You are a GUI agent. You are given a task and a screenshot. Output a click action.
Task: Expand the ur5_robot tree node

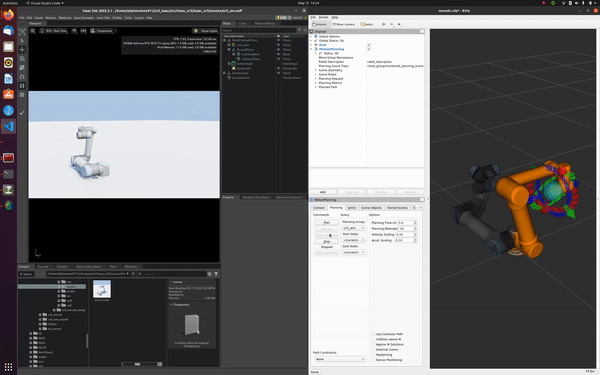[229, 45]
